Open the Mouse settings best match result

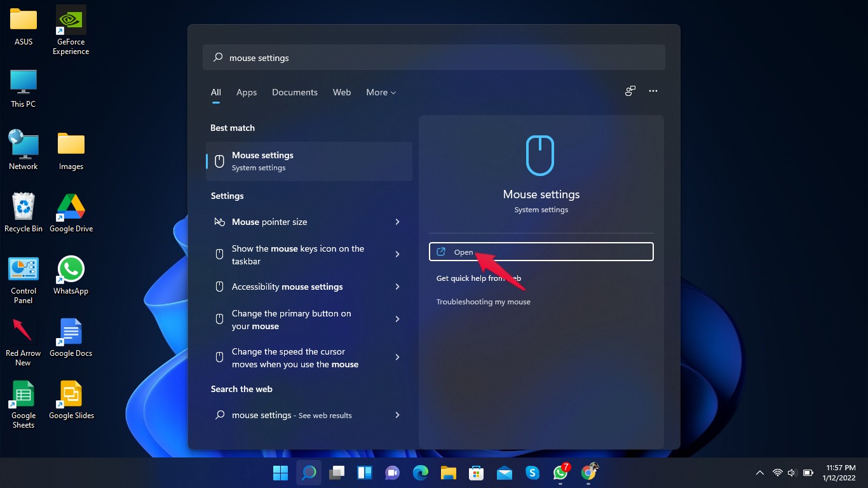(x=309, y=161)
